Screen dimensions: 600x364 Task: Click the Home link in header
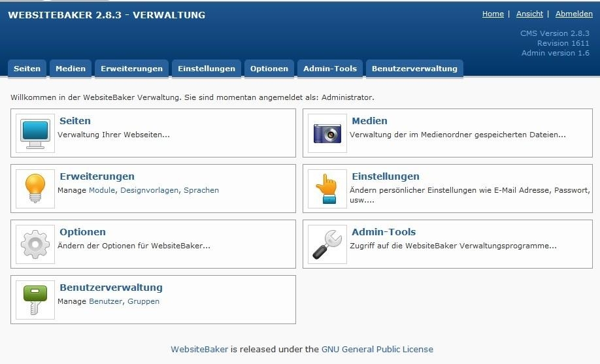click(493, 14)
